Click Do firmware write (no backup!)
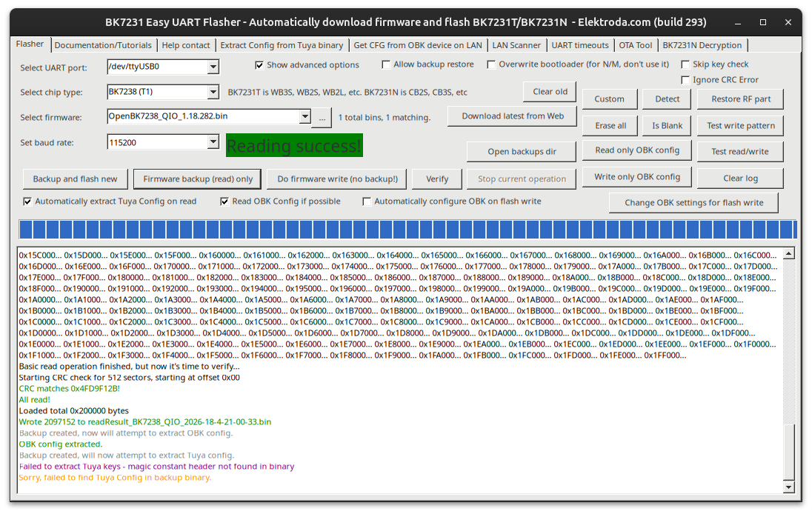The width and height of the screenshot is (812, 514). [x=337, y=179]
